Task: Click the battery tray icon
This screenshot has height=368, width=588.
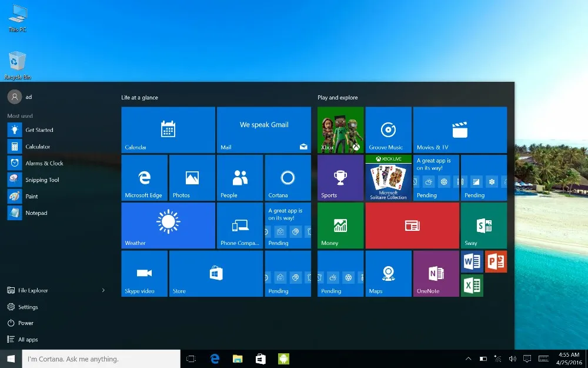Action: click(483, 359)
